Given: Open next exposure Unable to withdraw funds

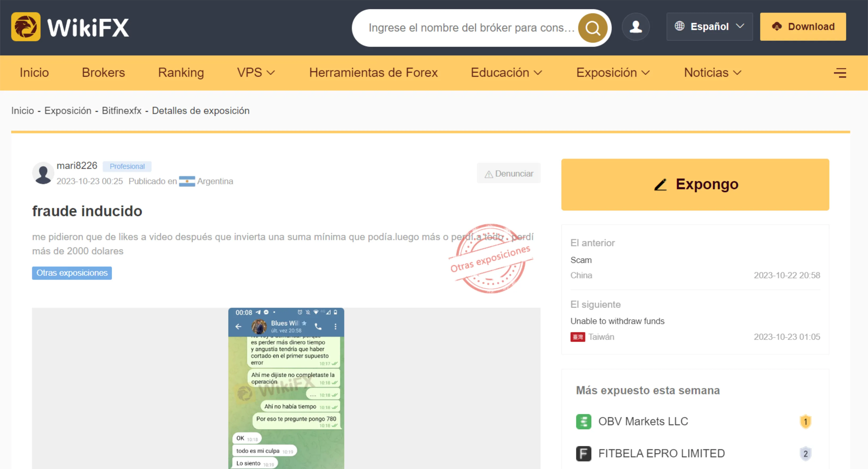Looking at the screenshot, I should [x=617, y=321].
